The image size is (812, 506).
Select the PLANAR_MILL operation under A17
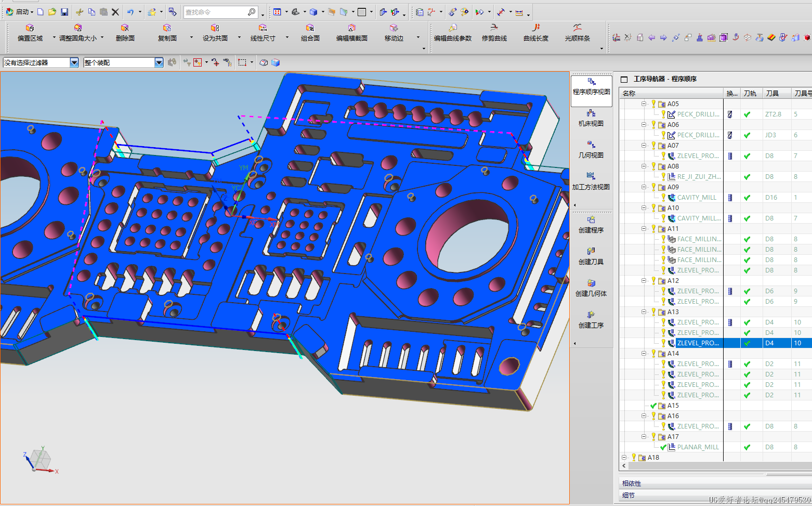coord(698,447)
